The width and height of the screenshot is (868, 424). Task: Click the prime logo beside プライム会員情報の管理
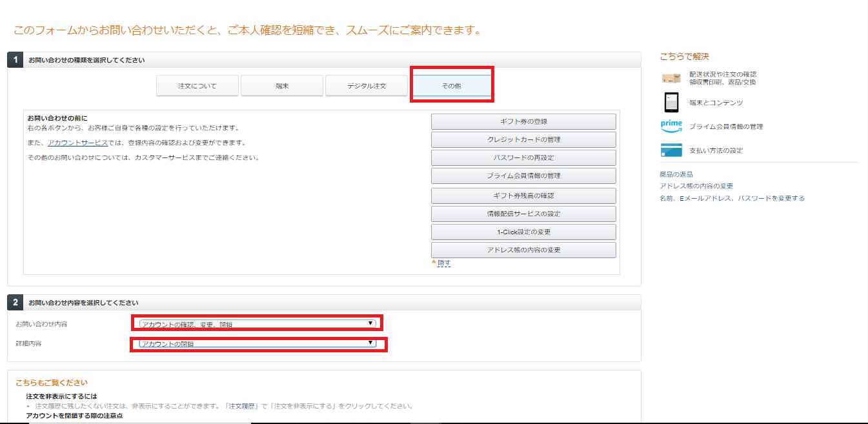click(670, 126)
